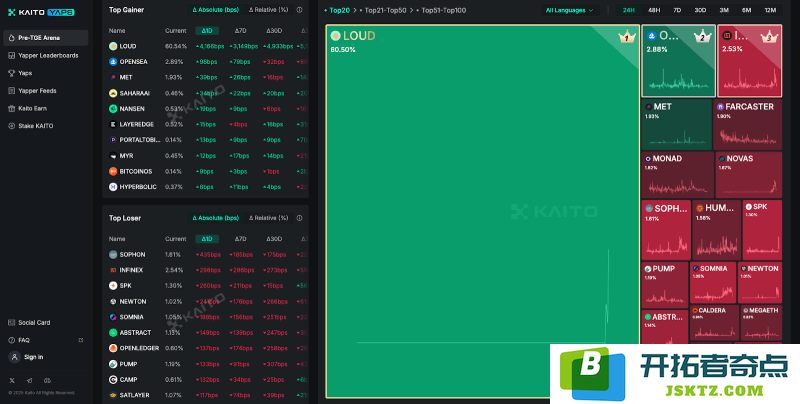Select Absolute (bps) in Top Gainer

[x=215, y=10]
